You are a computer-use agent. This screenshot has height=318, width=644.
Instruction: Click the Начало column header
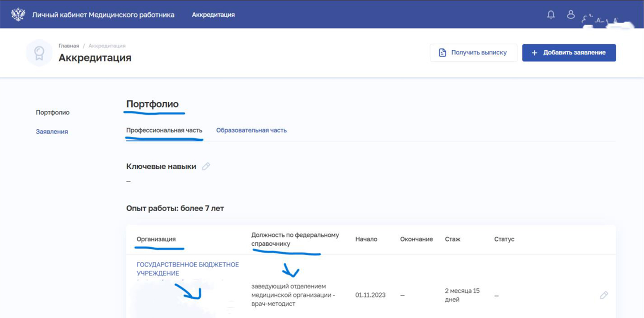[x=366, y=239]
